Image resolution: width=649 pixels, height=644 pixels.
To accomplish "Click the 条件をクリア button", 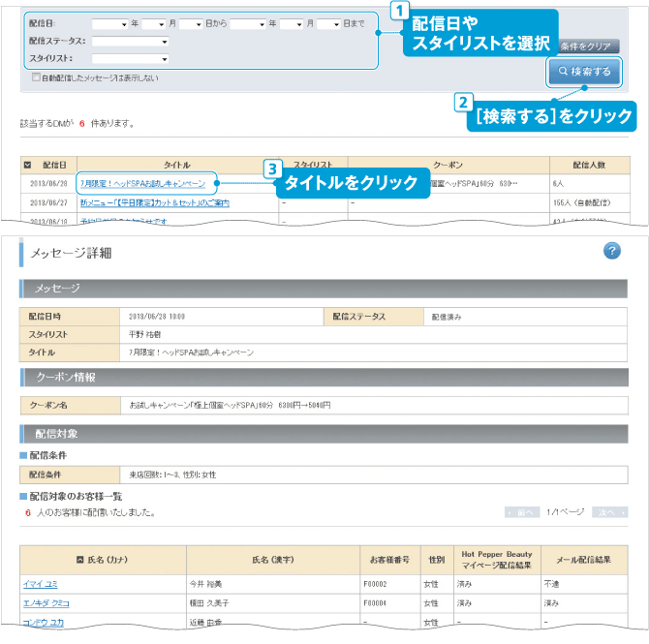I will 586,46.
